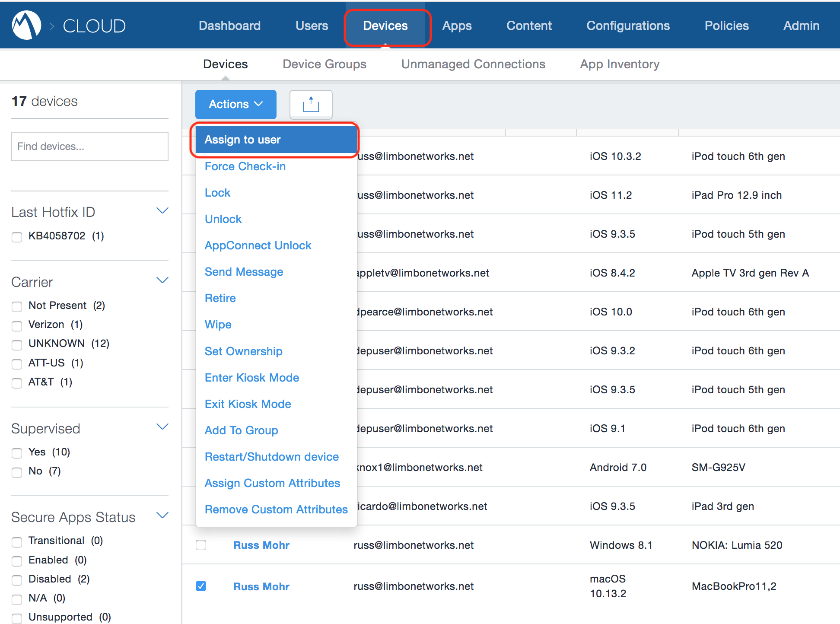Click the export devices icon button
The height and width of the screenshot is (624, 840).
(311, 104)
